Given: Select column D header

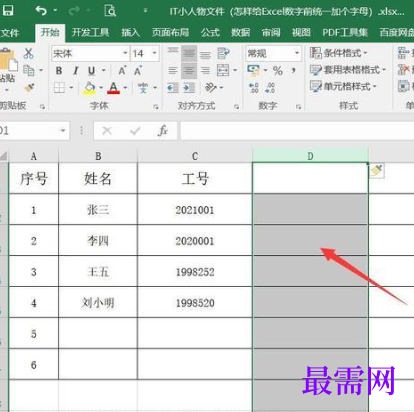Looking at the screenshot, I should click(x=310, y=156).
